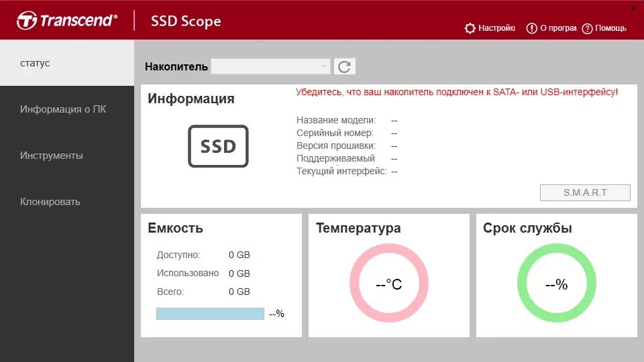Screen dimensions: 644x362
Task: Click the Использовано value 0 GB
Action: tap(239, 274)
